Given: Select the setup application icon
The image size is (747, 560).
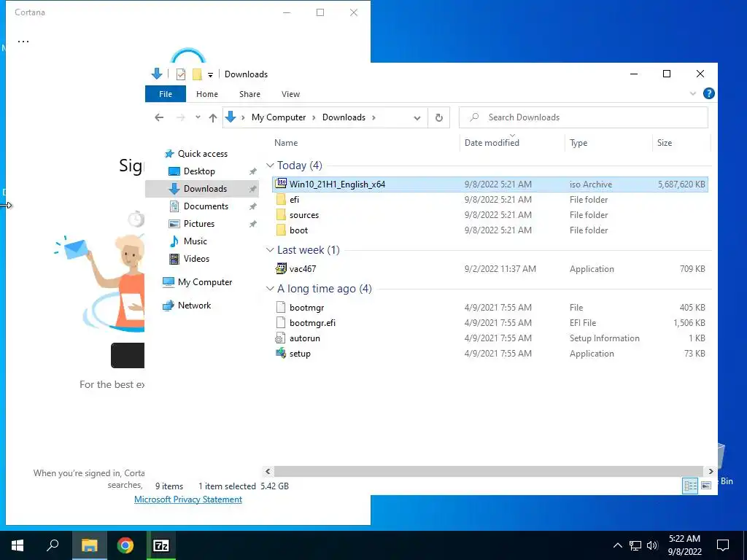Looking at the screenshot, I should (x=281, y=354).
